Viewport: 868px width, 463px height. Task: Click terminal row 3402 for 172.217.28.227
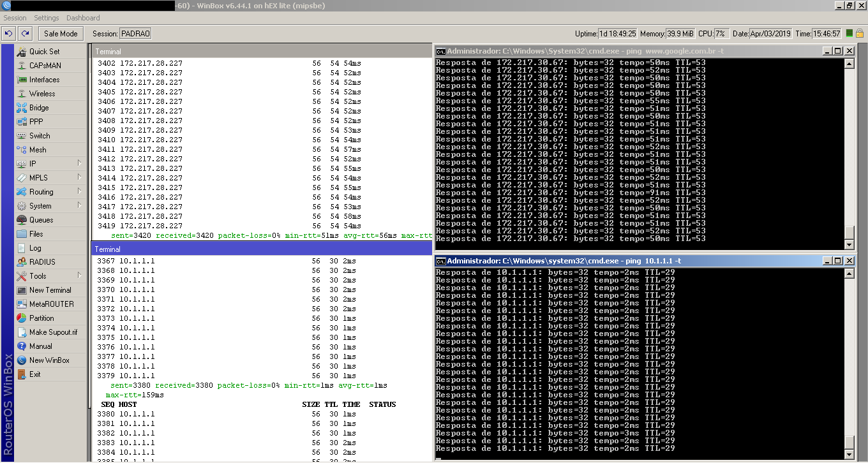(229, 63)
